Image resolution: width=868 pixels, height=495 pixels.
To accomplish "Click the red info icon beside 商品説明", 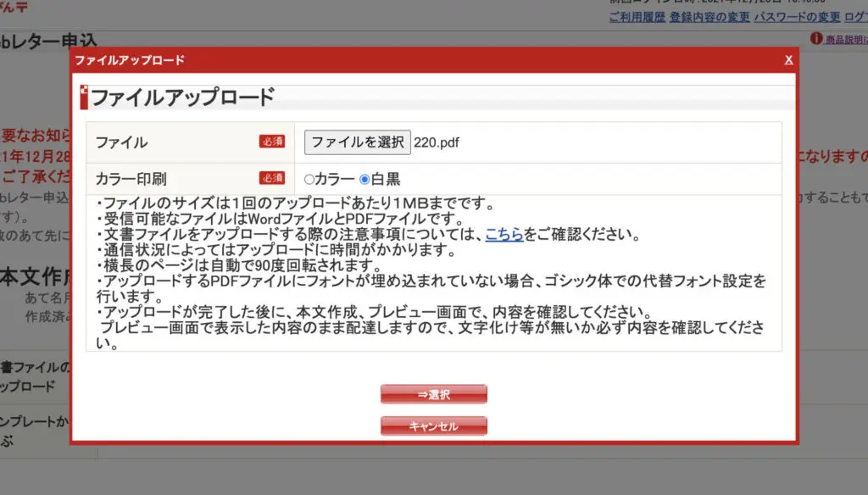I will click(x=817, y=39).
